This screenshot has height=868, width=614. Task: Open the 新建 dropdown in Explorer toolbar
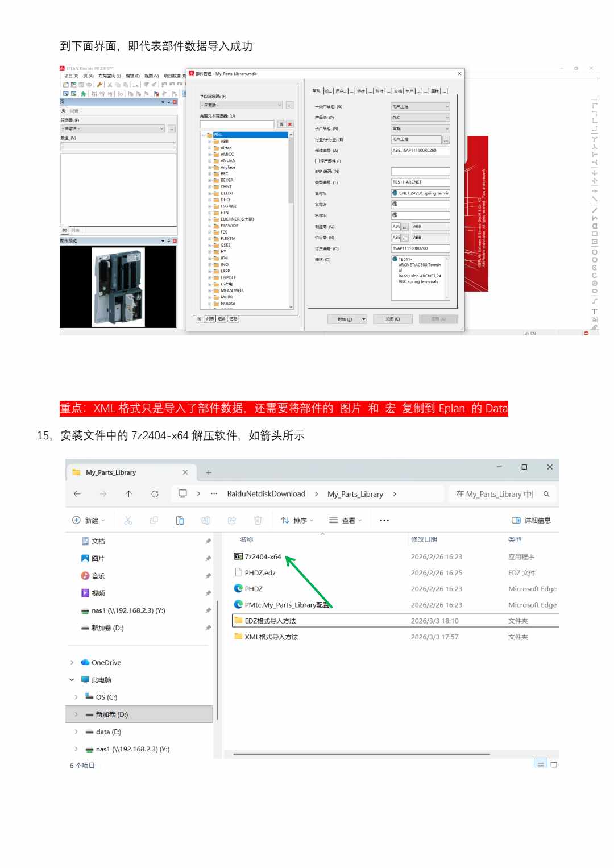coord(89,520)
